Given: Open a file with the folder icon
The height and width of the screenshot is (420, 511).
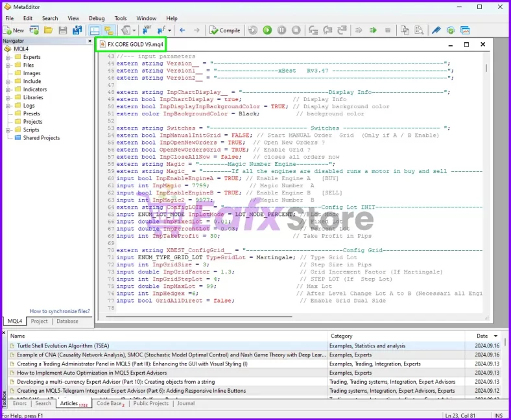Looking at the screenshot, I should click(48, 30).
